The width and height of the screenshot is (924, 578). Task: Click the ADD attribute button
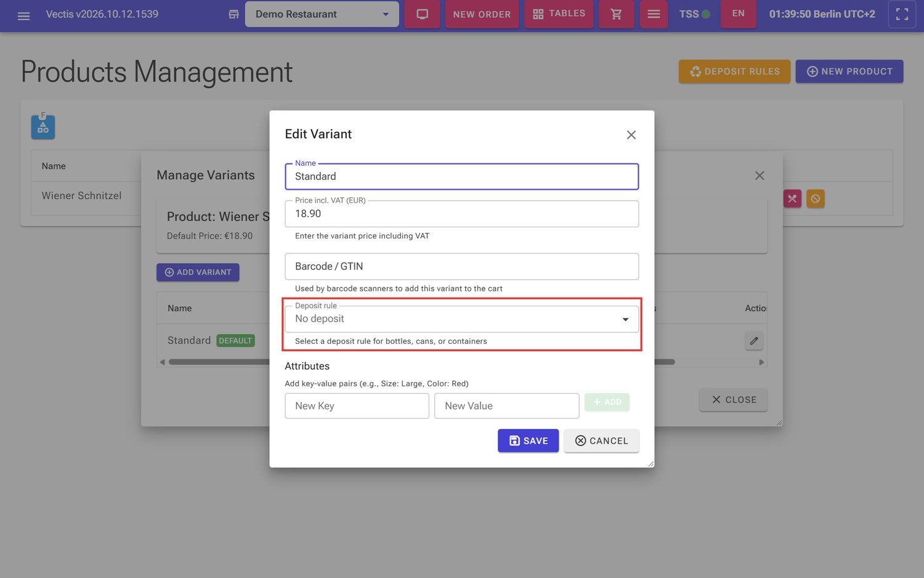607,402
